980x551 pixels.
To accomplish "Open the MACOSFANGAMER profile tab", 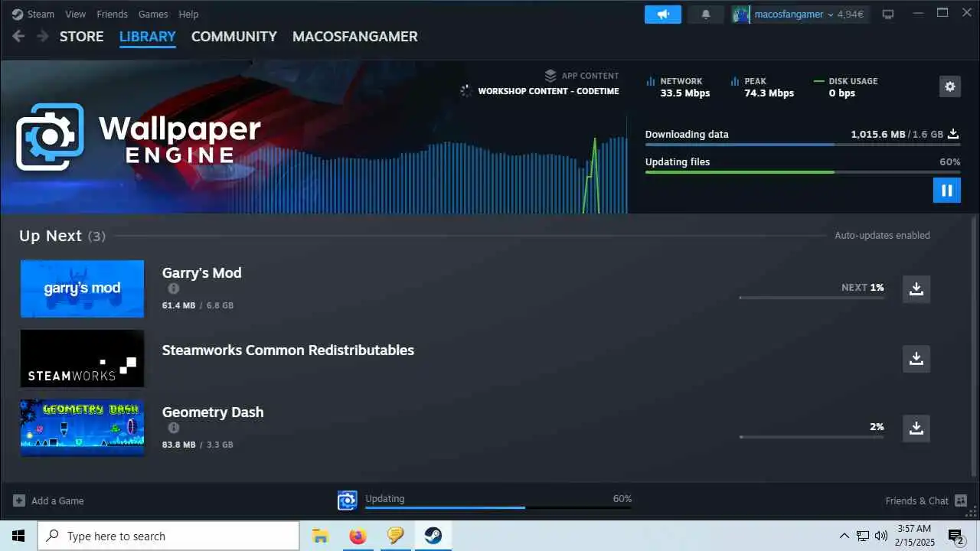I will pos(355,37).
